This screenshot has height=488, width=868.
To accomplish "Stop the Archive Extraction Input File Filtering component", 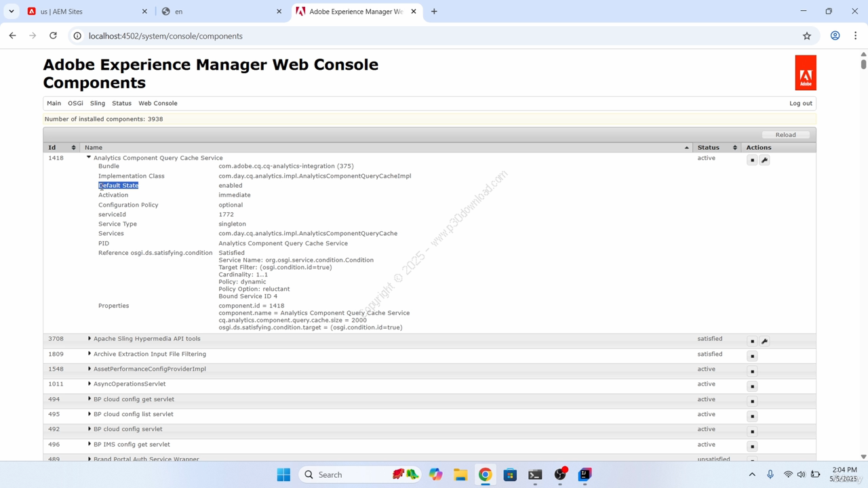I will pyautogui.click(x=752, y=356).
